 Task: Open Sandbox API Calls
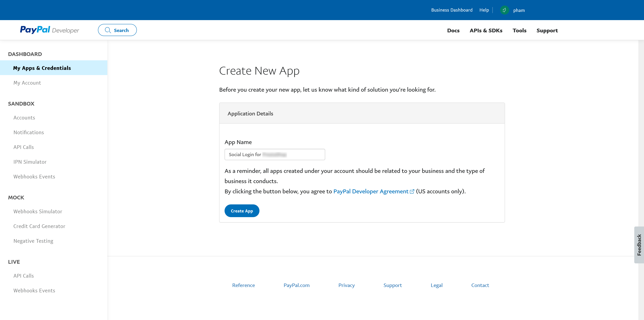coord(23,147)
